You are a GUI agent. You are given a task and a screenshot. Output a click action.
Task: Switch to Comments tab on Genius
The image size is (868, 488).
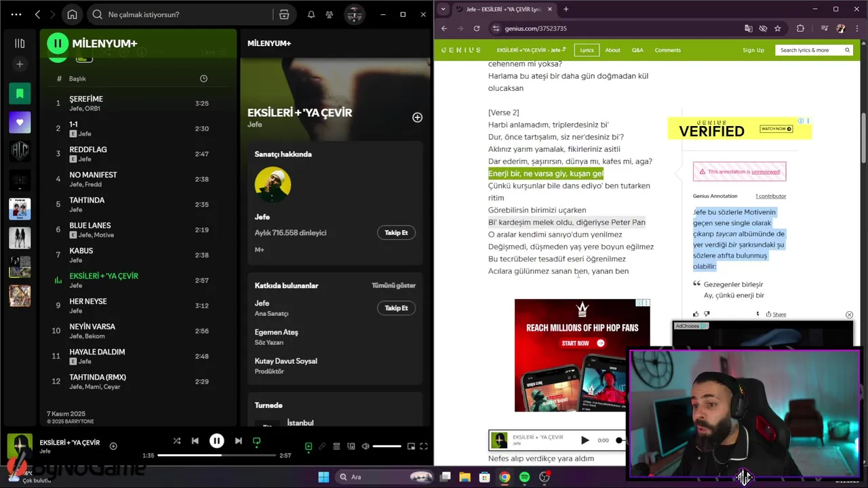point(668,50)
